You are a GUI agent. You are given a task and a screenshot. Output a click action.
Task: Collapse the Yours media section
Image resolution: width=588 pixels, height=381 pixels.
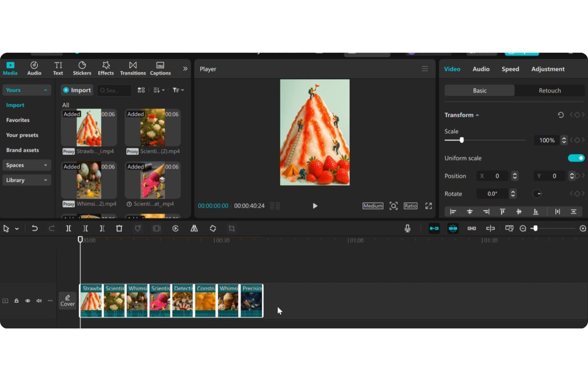coord(26,90)
